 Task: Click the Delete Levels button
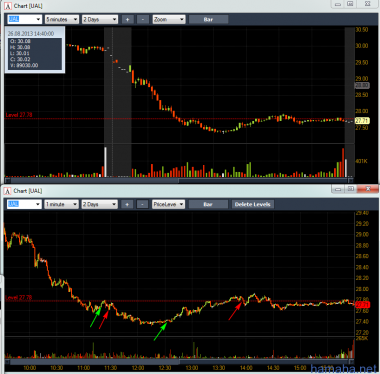point(253,204)
